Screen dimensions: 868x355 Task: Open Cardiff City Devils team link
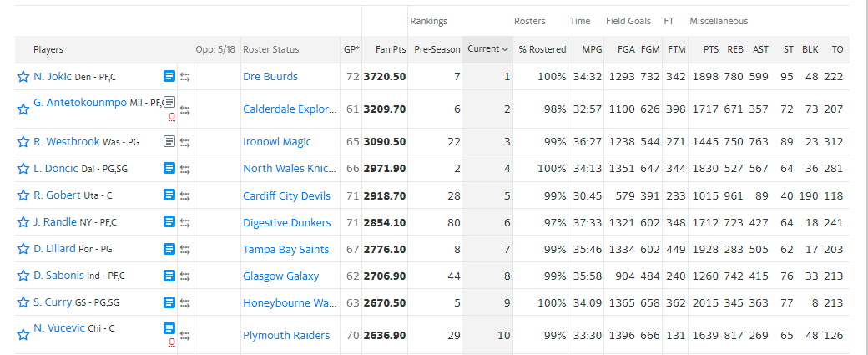pyautogui.click(x=287, y=195)
